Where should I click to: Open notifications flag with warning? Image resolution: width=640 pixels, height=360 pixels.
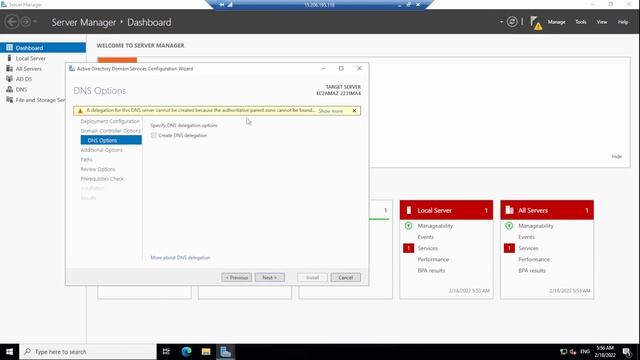[536, 23]
